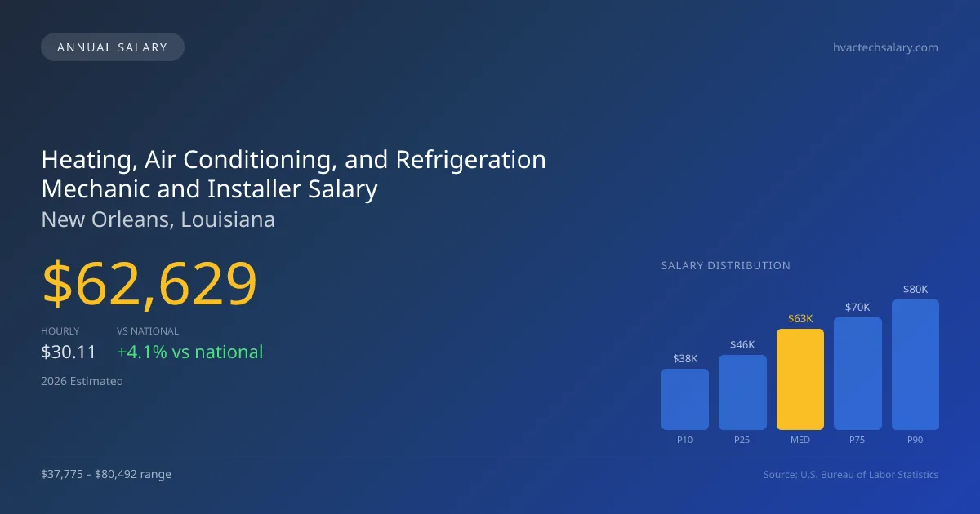Click the 2026 Estimated label

click(x=82, y=381)
